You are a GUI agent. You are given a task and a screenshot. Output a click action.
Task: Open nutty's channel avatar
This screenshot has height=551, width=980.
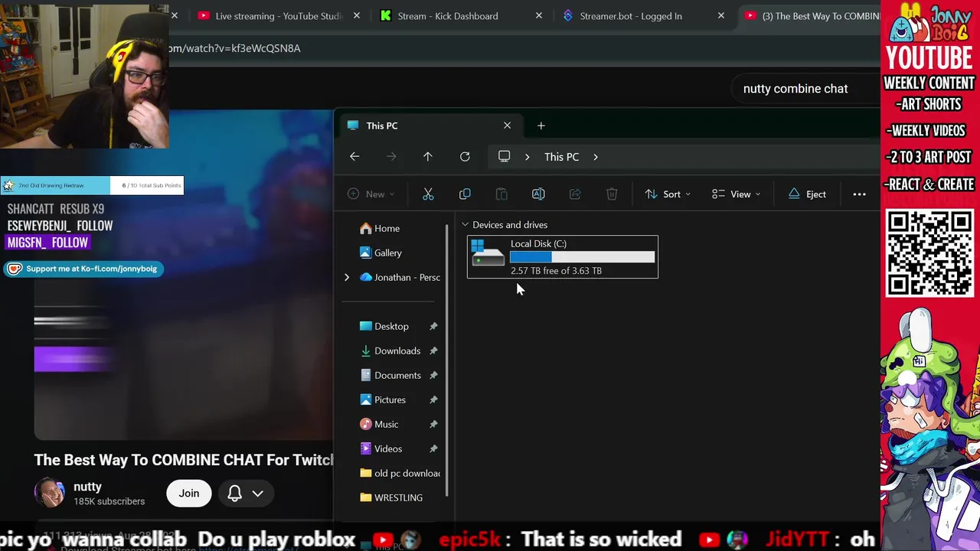[50, 494]
